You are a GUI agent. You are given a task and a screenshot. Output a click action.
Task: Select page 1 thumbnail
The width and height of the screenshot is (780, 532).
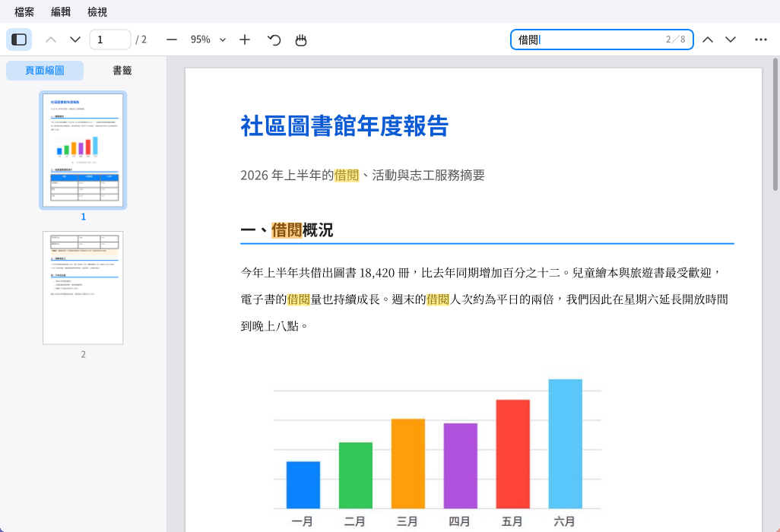(83, 150)
